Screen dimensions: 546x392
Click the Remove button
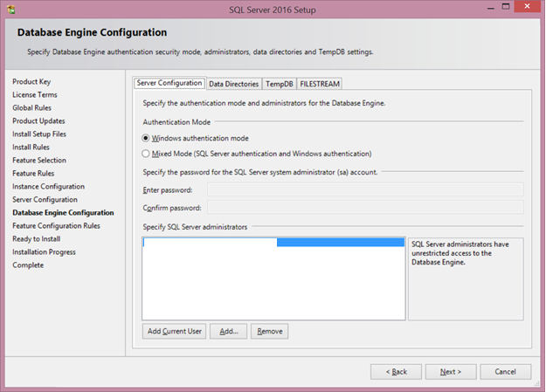270,331
